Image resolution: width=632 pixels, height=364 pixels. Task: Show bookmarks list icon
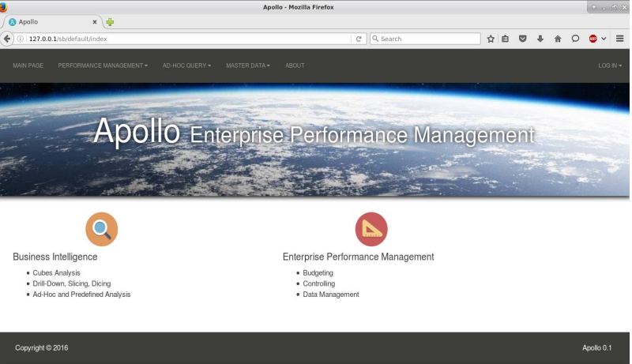[505, 39]
